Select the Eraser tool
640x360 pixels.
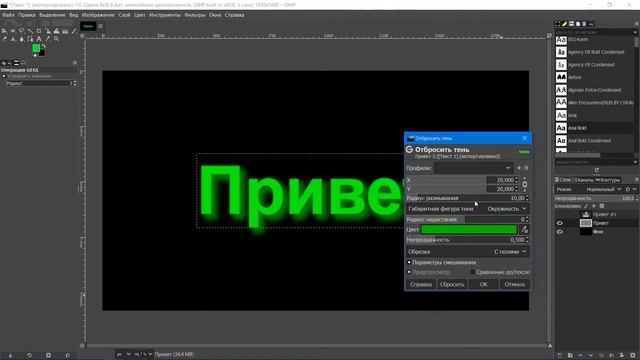(x=4, y=39)
